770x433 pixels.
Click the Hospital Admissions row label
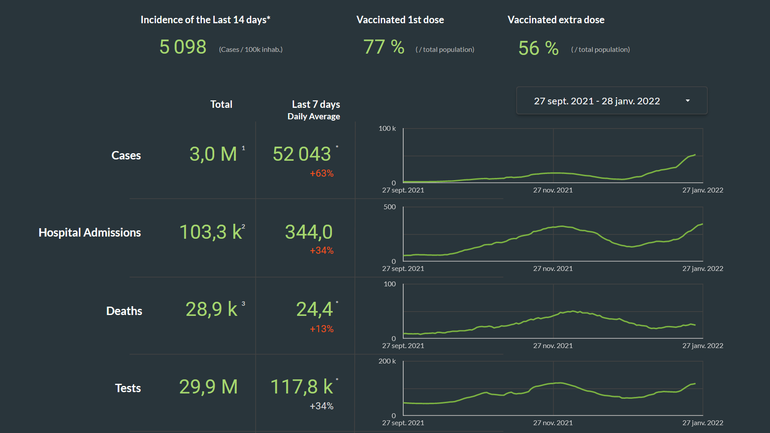89,233
